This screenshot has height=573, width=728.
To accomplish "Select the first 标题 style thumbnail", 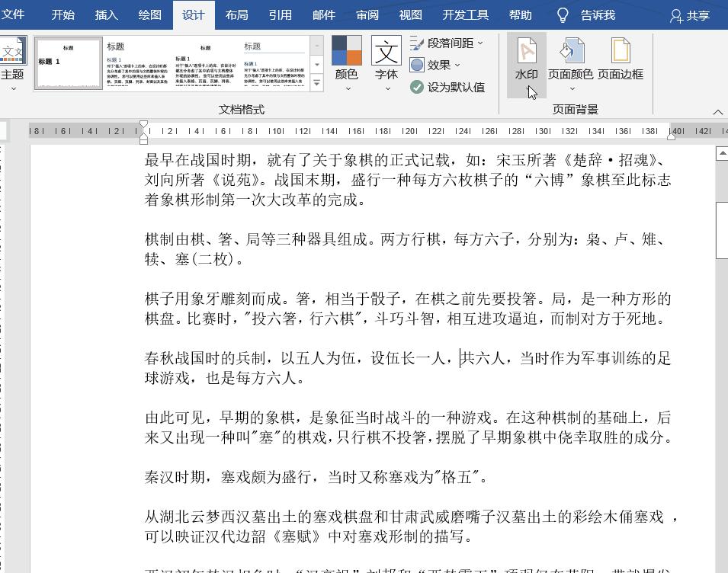I will tap(69, 63).
